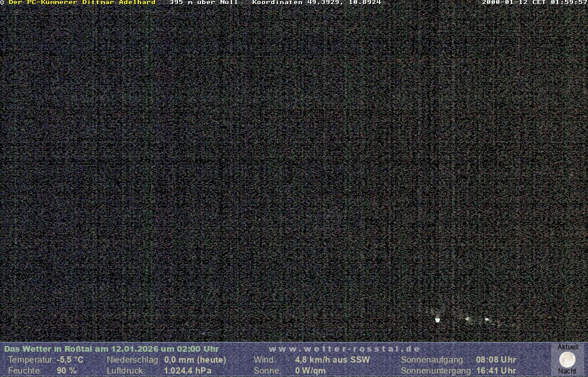The height and width of the screenshot is (377, 588).
Task: Click the air pressure value 1.024,4 hPa
Action: (x=188, y=371)
